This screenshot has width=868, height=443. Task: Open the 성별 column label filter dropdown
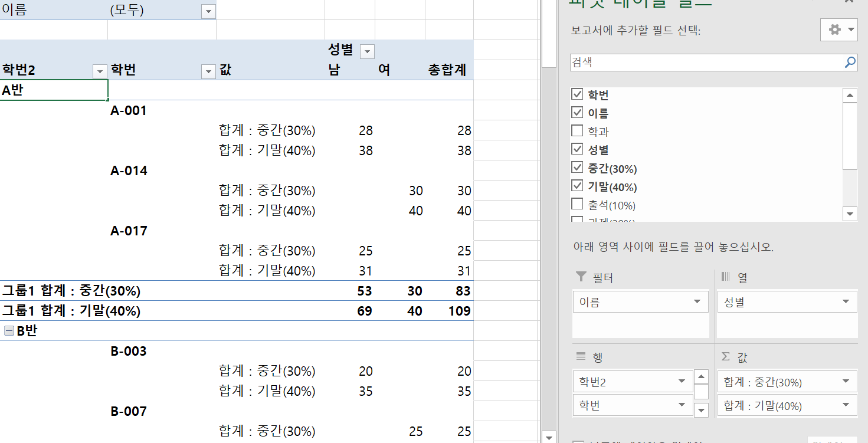click(367, 51)
